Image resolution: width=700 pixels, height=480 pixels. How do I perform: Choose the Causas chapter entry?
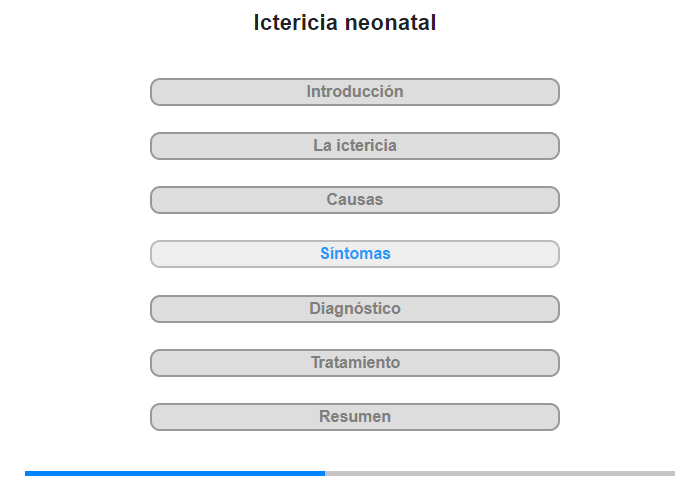354,200
